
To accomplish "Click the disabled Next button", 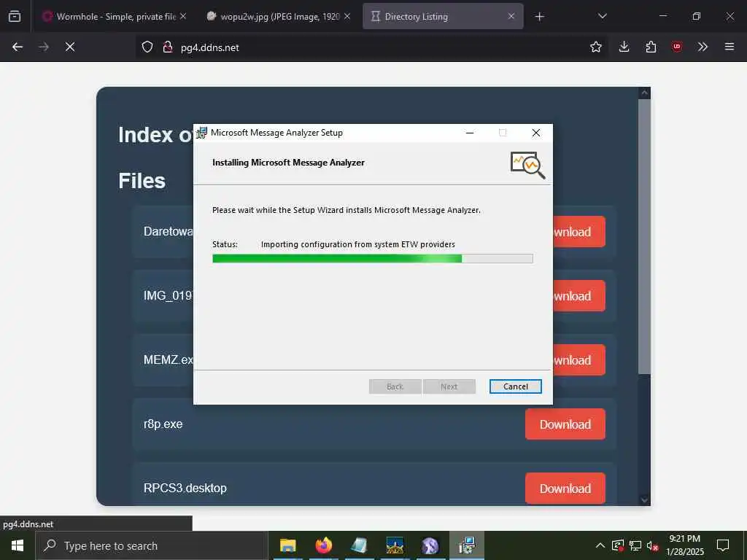I will click(x=449, y=386).
